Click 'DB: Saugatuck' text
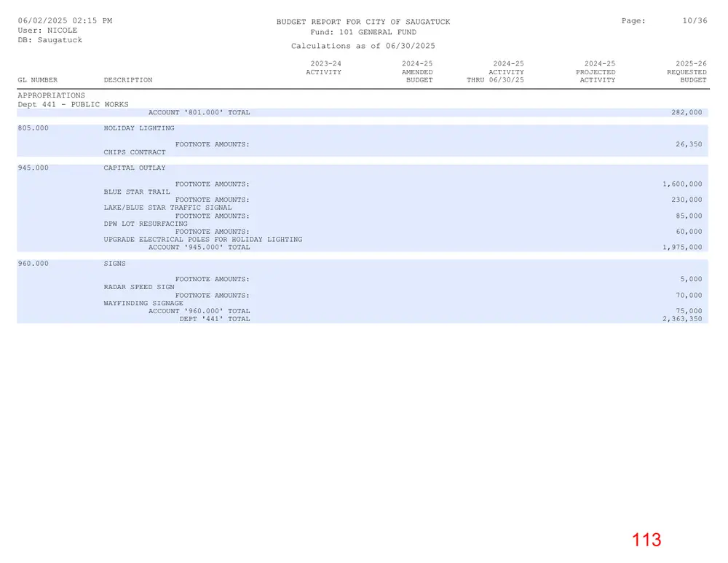The width and height of the screenshot is (728, 563). tap(50, 40)
